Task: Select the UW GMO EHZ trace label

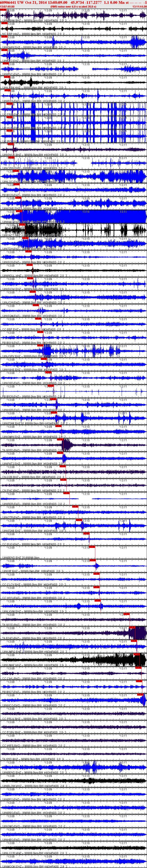Action: coord(34,827)
